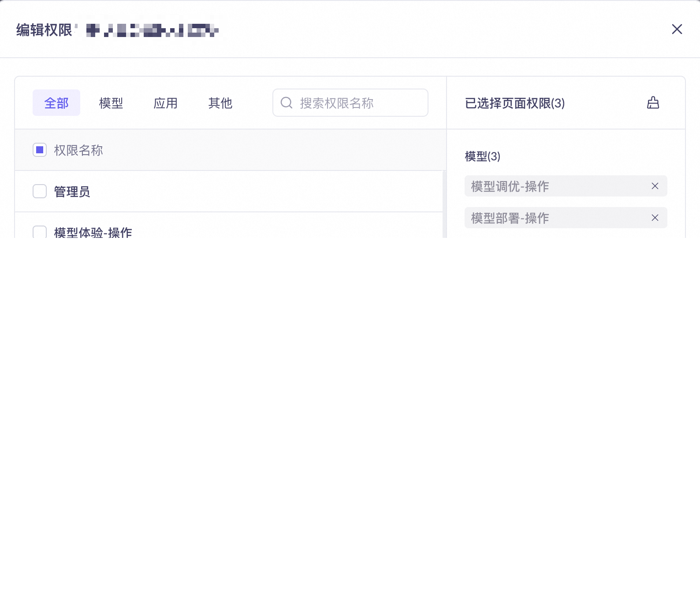Switch to the 应用 tab
Screen dimensions: 700x600
(166, 103)
